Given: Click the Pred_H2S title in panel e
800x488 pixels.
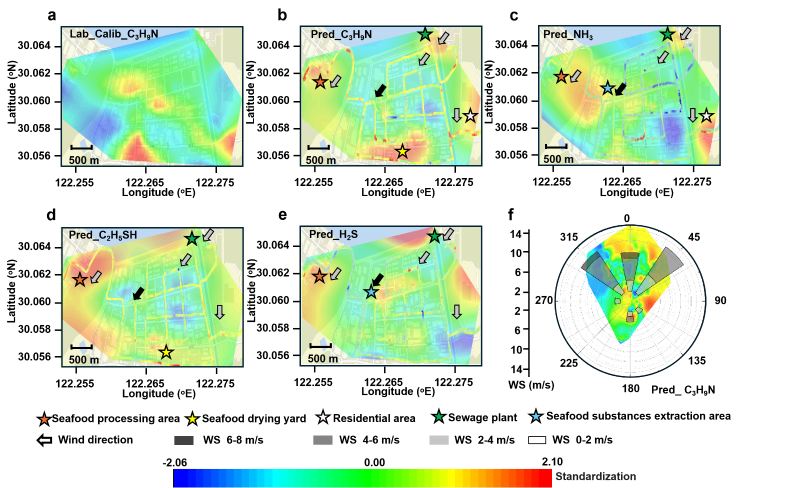Looking at the screenshot, I should [x=333, y=234].
